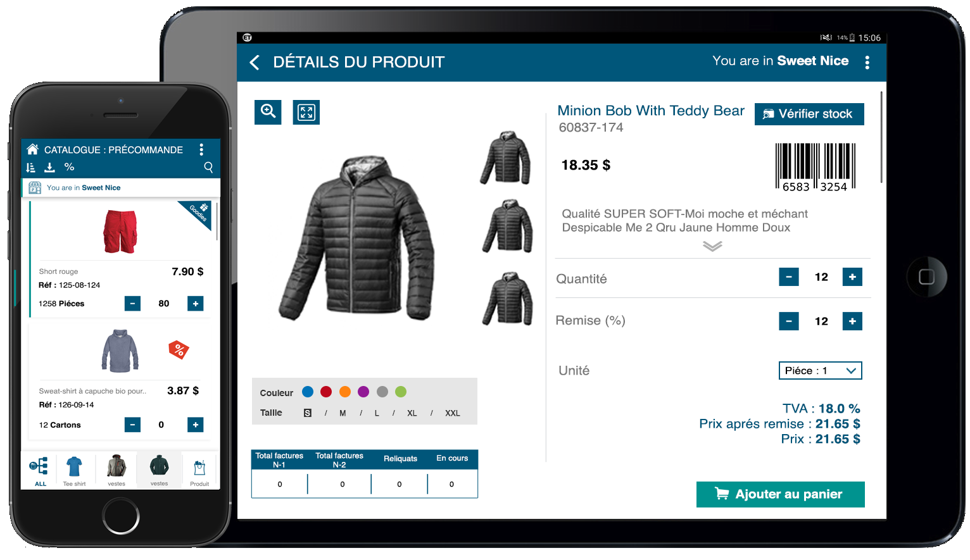Open the tablet header three-dot menu

click(867, 62)
